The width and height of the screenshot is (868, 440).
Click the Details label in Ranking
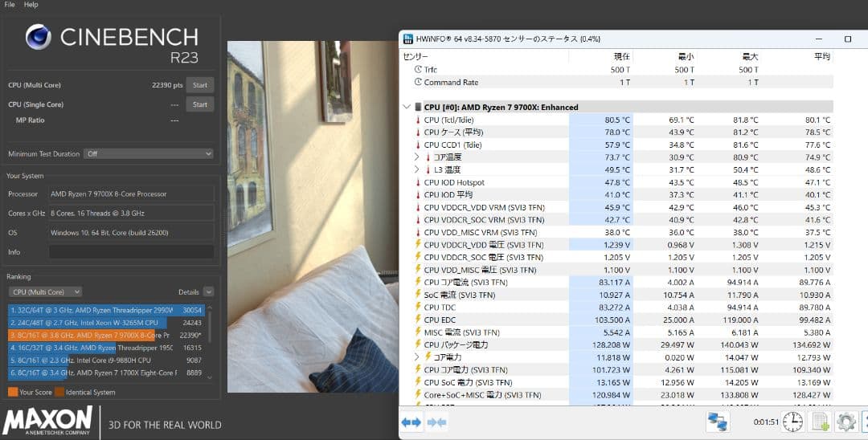(x=189, y=291)
